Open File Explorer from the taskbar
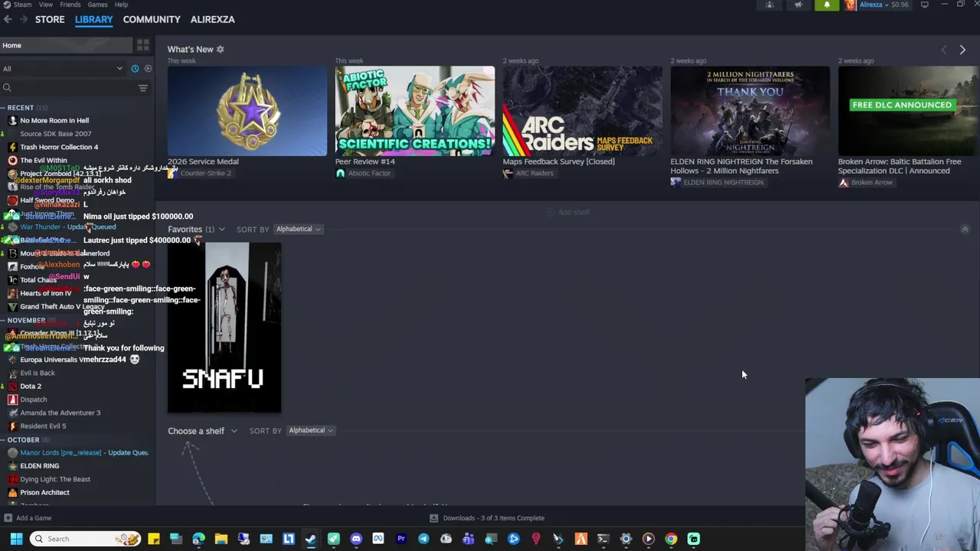 [x=220, y=539]
